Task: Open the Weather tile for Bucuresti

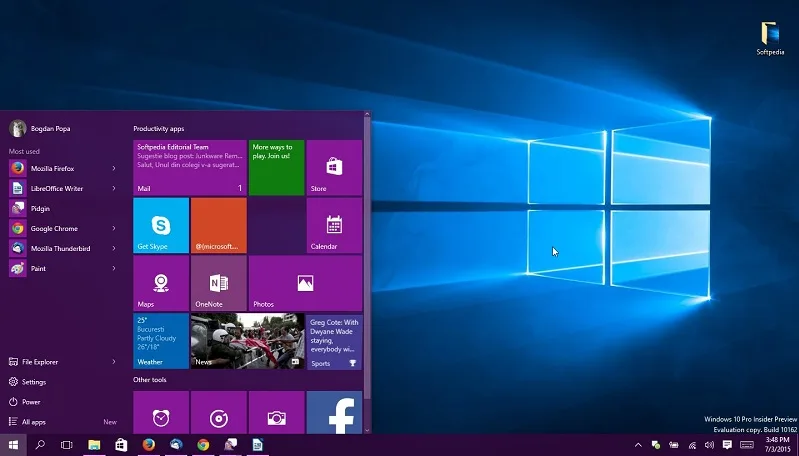Action: 161,341
